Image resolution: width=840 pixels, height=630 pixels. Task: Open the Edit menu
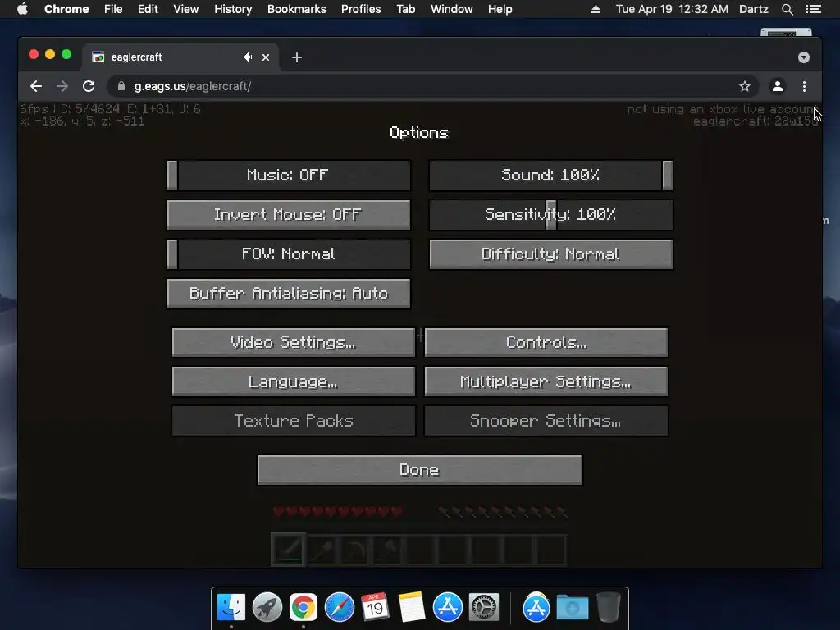pyautogui.click(x=148, y=9)
